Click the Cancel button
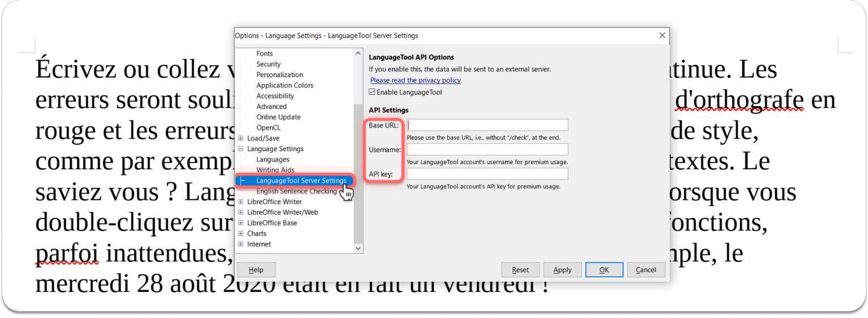The image size is (868, 318). point(646,270)
